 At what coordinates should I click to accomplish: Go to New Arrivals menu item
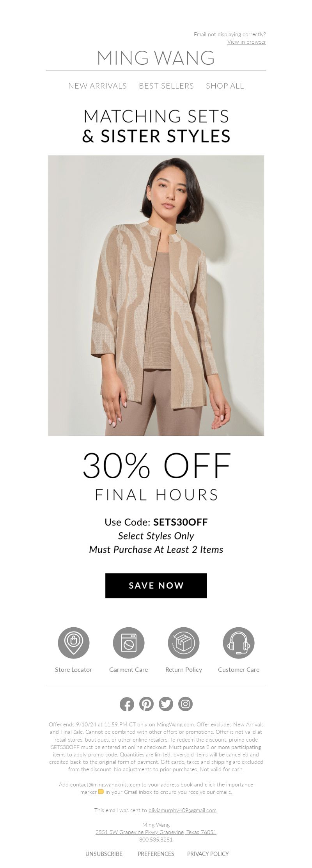pos(97,86)
